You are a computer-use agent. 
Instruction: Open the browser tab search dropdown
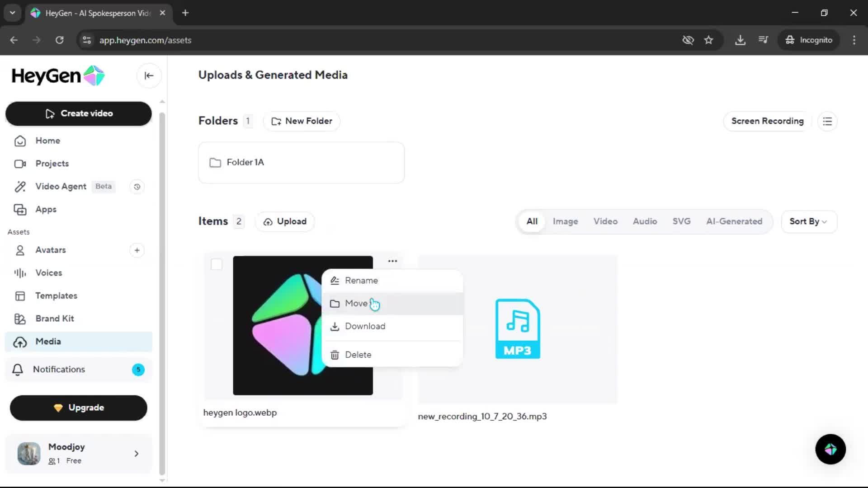[x=13, y=13]
